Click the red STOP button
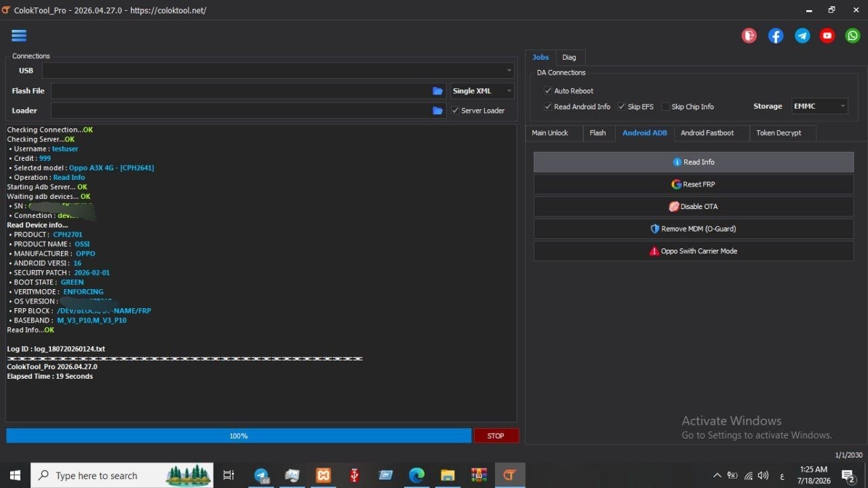The width and height of the screenshot is (868, 488). pos(496,436)
